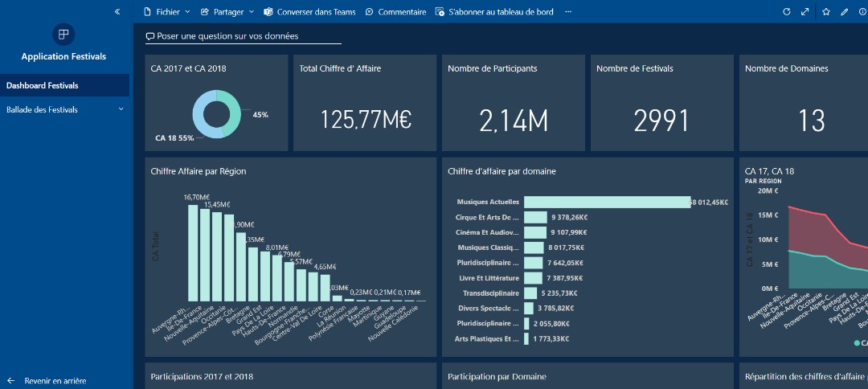This screenshot has width=868, height=389.
Task: Click the Q&A question input field
Action: [243, 36]
